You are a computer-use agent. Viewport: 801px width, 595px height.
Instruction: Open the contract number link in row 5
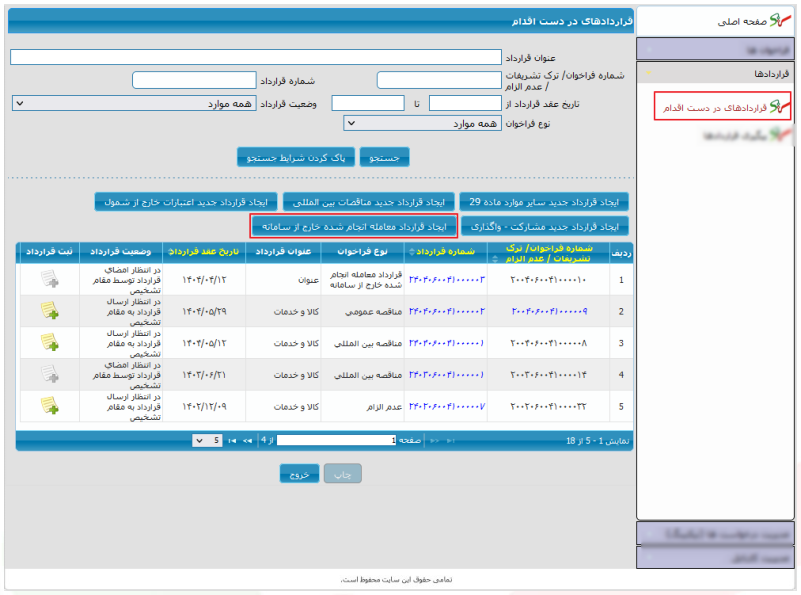(x=447, y=406)
